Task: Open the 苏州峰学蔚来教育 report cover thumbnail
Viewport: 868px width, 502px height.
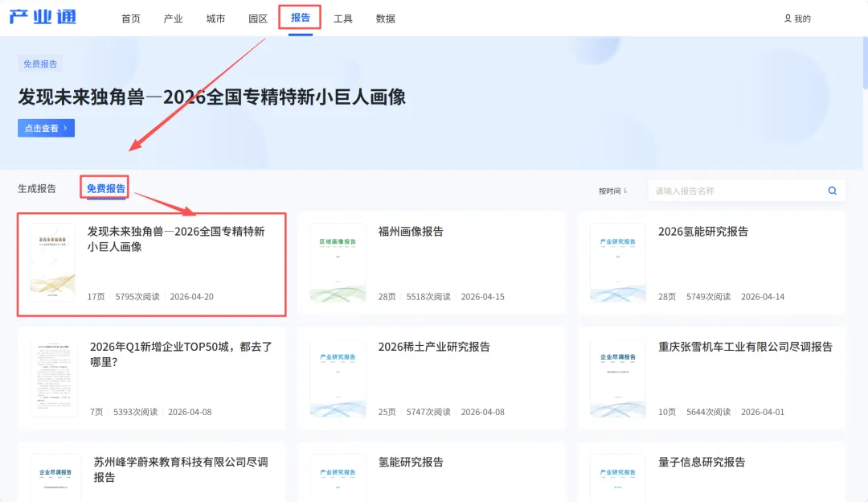Action: coord(55,478)
